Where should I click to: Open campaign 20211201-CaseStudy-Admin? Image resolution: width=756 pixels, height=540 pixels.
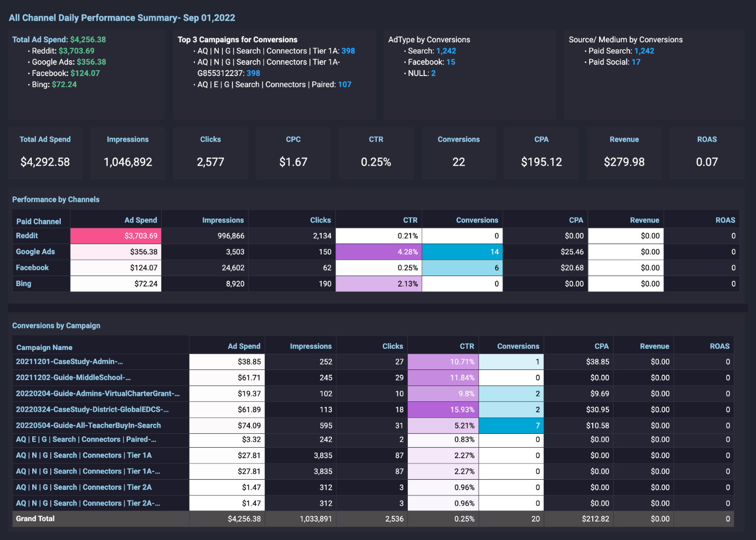(69, 362)
